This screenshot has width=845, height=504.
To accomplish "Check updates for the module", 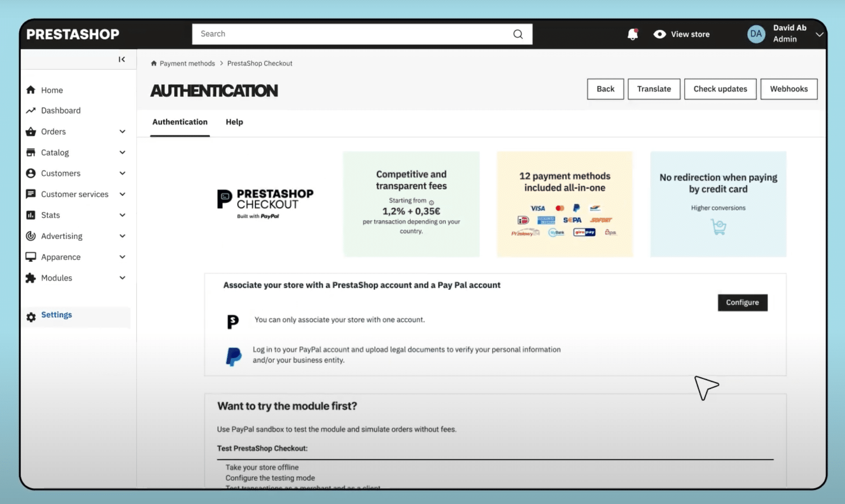I will point(720,88).
